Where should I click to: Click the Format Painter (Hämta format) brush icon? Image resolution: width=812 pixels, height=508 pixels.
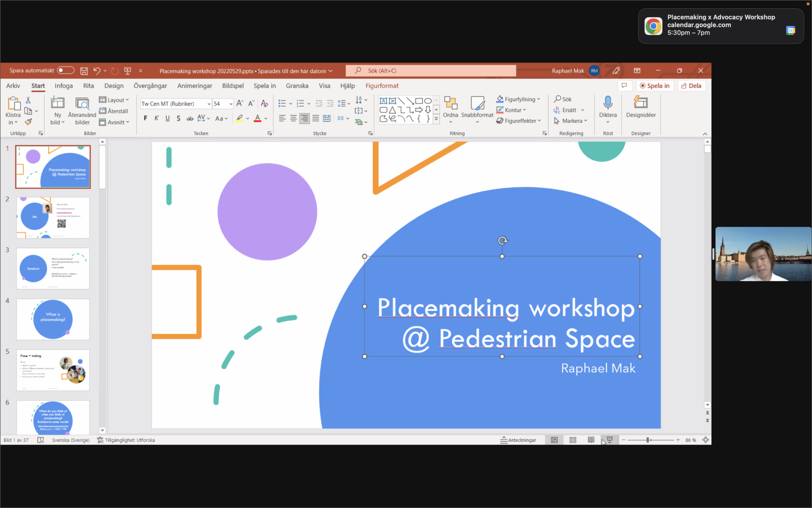pyautogui.click(x=28, y=122)
